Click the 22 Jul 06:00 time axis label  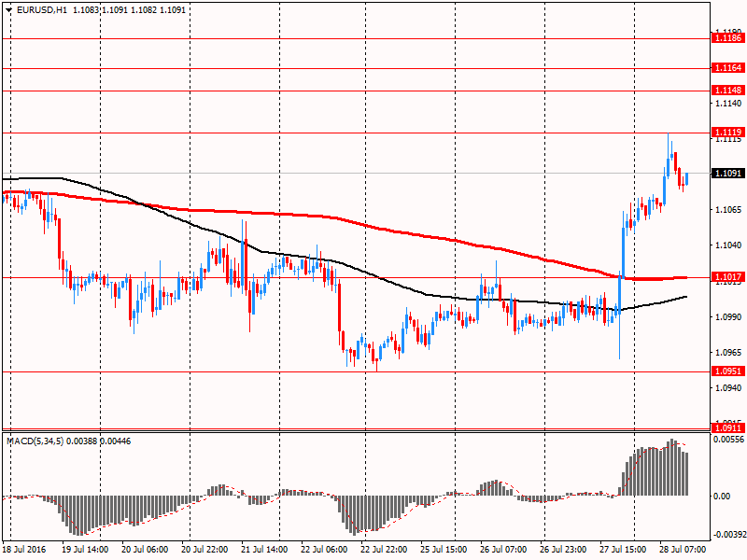[x=324, y=550]
